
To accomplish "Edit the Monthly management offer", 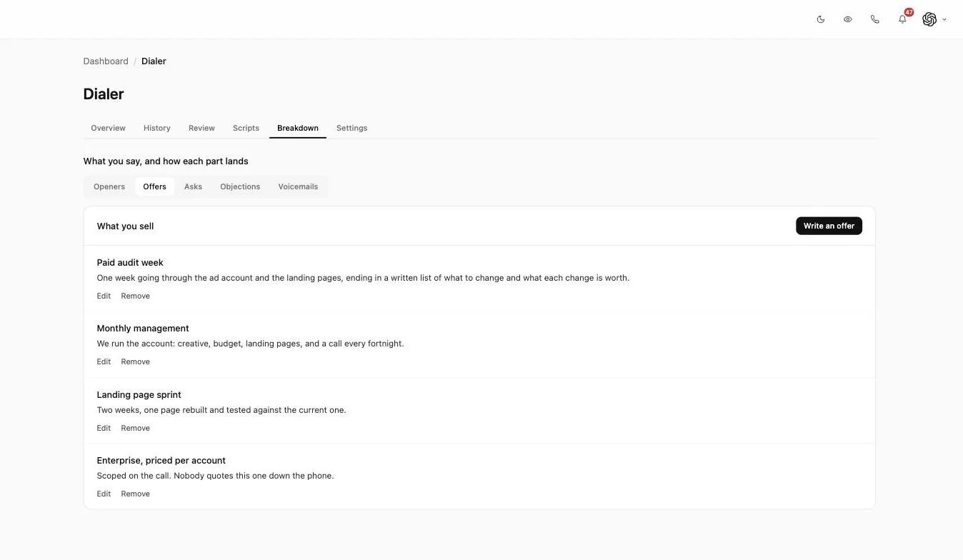I will tap(104, 361).
